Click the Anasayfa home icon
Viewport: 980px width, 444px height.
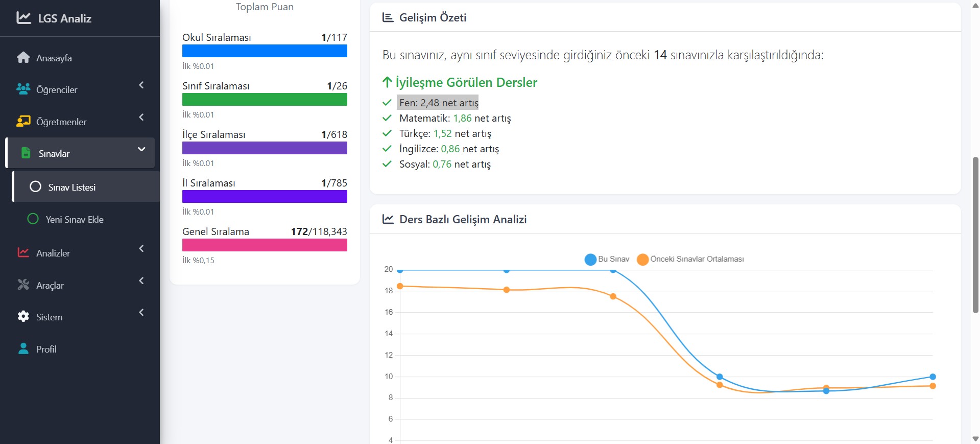click(23, 58)
